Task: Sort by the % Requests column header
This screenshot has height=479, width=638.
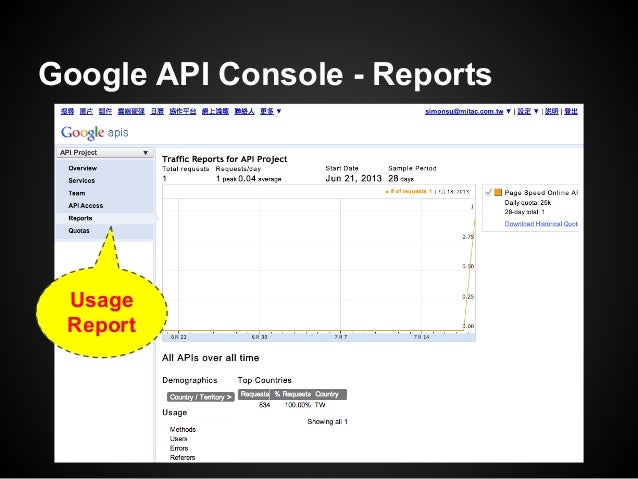Action: [292, 394]
